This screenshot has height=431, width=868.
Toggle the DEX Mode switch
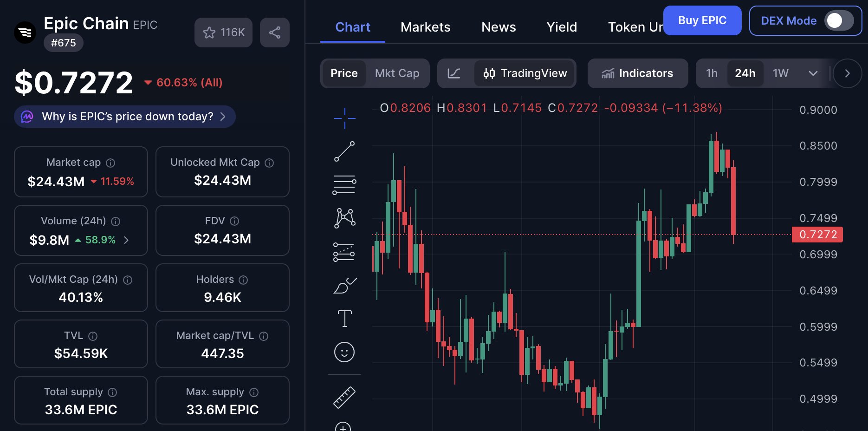(838, 20)
